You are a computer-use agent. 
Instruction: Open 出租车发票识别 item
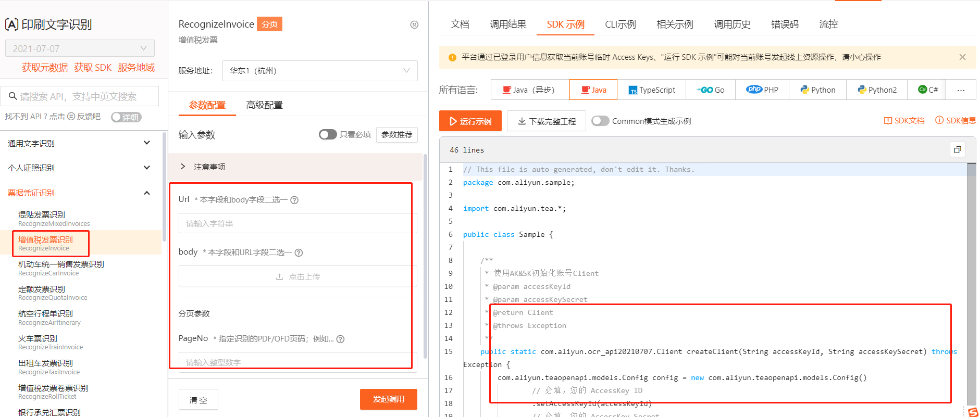click(x=49, y=367)
